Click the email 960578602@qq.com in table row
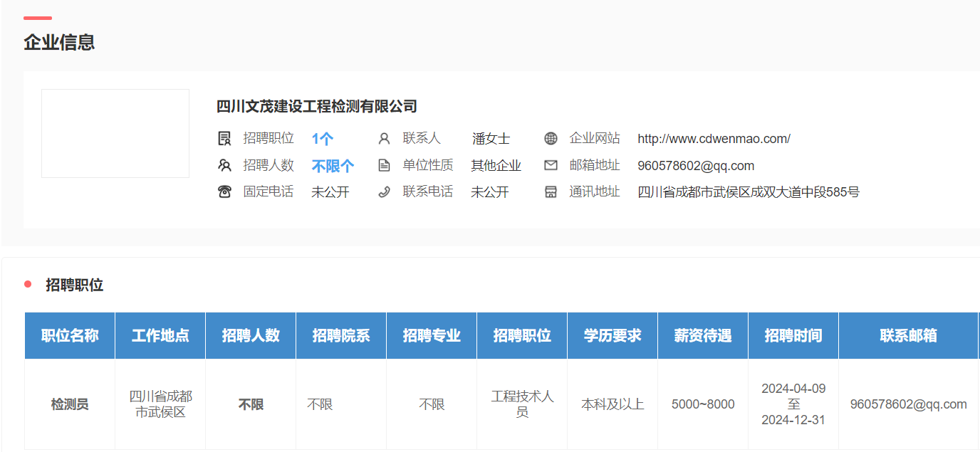980x452 pixels. tap(908, 404)
